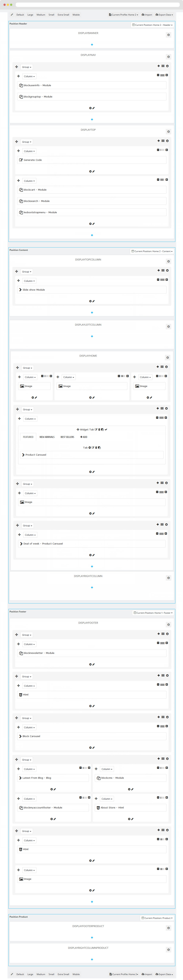Image resolution: width=183 pixels, height=980 pixels.
Task: Open the Current Profile: Home 2 dropdown in top toolbar
Action: [x=124, y=15]
